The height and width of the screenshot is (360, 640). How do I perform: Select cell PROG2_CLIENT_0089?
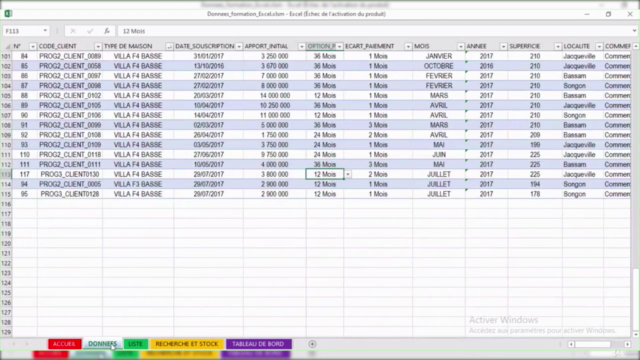tap(70, 56)
